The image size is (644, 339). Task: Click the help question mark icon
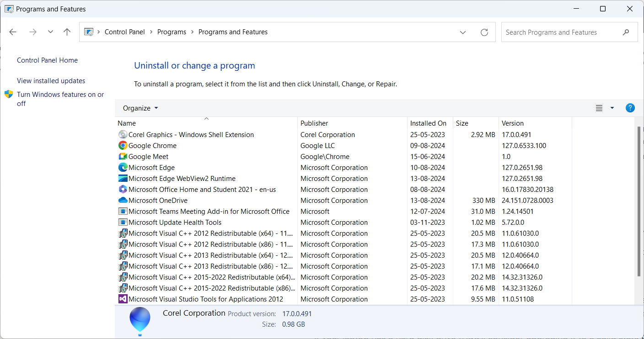pyautogui.click(x=630, y=108)
